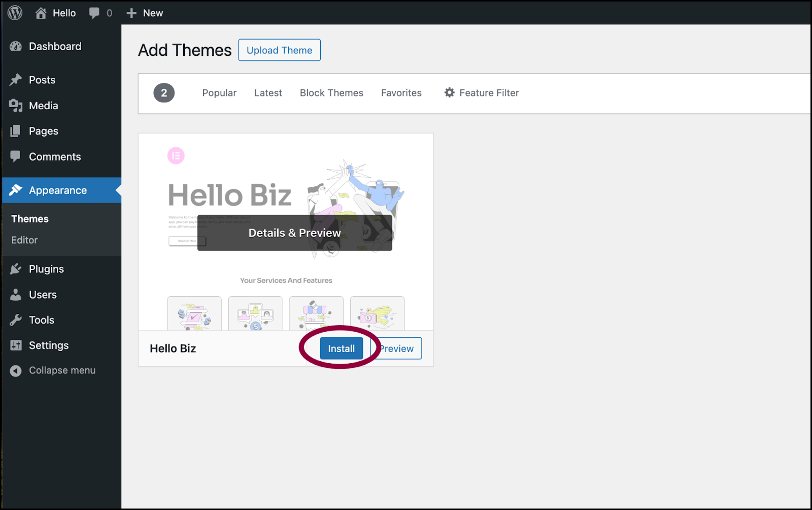
Task: Open Details & Preview for Hello Biz
Action: (295, 233)
